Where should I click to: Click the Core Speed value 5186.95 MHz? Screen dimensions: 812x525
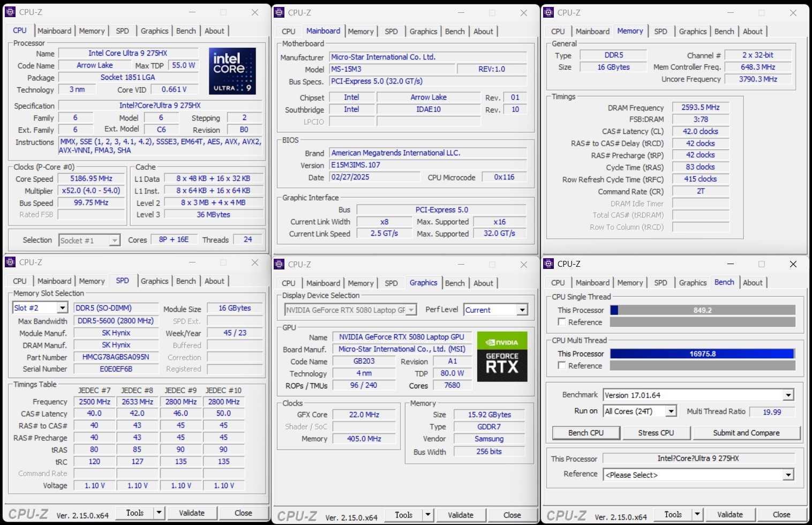[x=91, y=178]
